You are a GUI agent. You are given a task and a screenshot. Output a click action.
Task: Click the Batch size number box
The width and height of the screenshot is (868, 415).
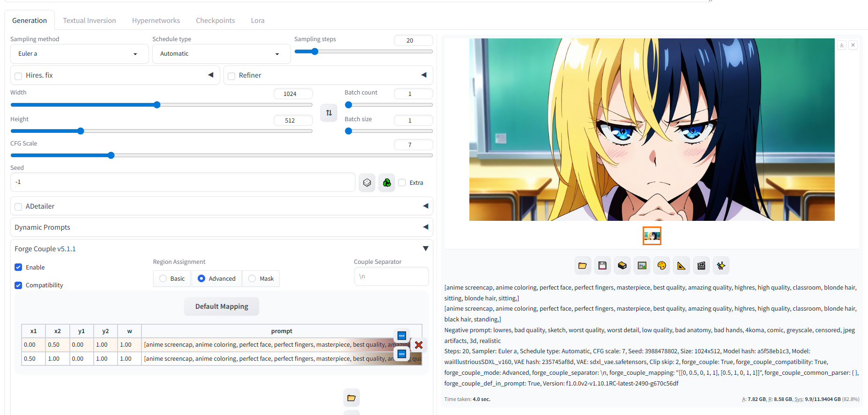tap(413, 120)
